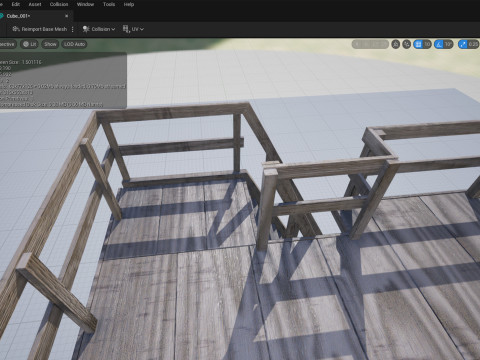The image size is (480, 360).
Task: Open grid snap value 10
Action: click(x=427, y=44)
